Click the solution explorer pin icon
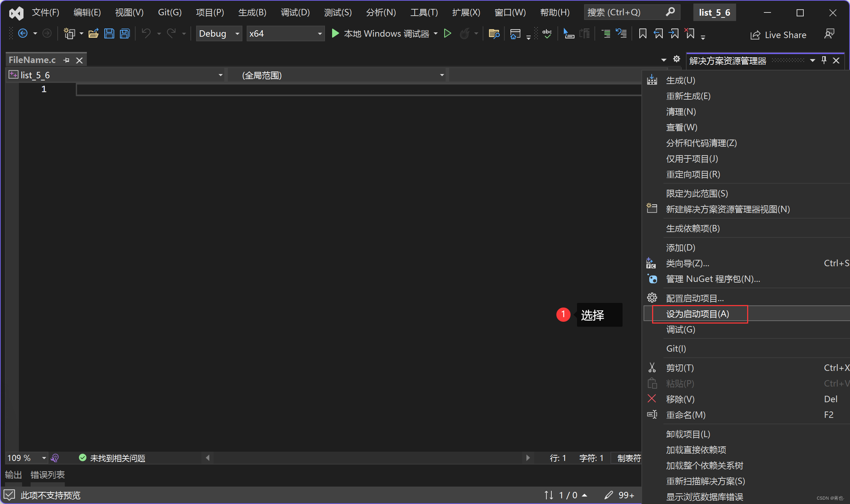The width and height of the screenshot is (850, 504). tap(825, 60)
